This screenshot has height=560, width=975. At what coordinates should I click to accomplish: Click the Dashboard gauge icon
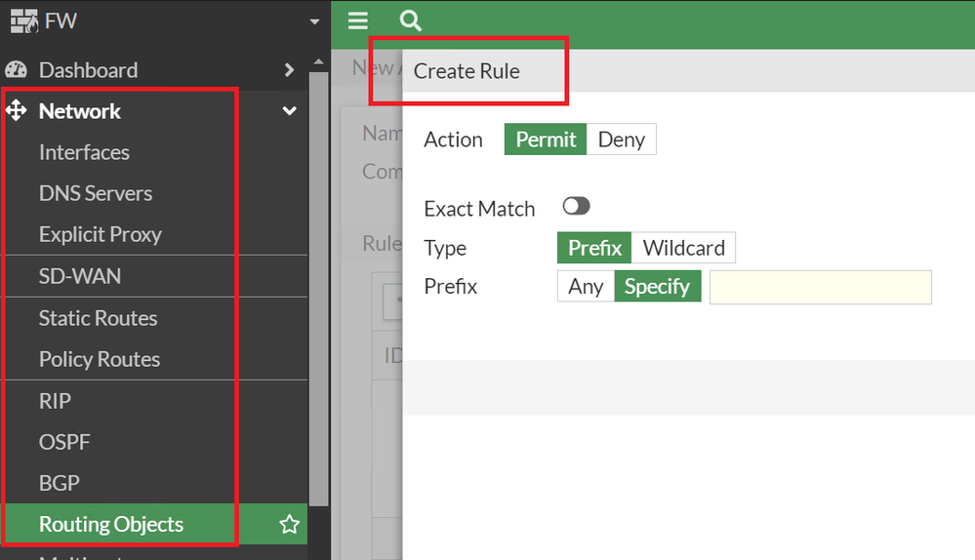(x=17, y=70)
